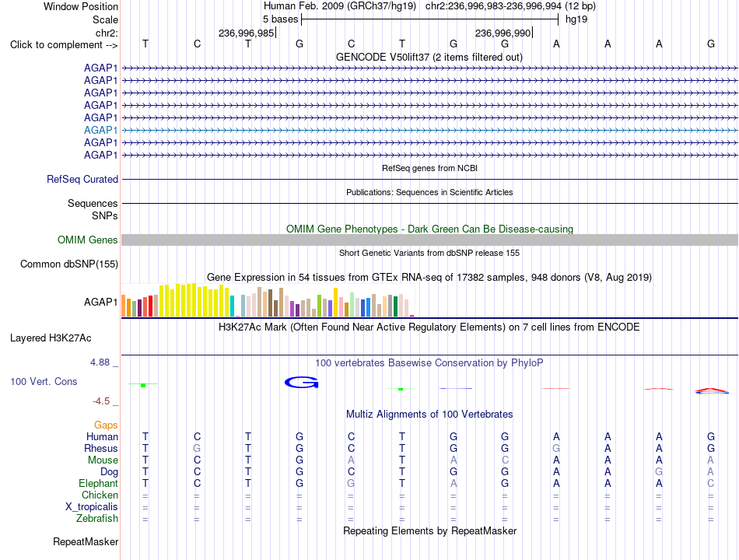Click the cyan bar in GTEx expression chart

(232, 306)
